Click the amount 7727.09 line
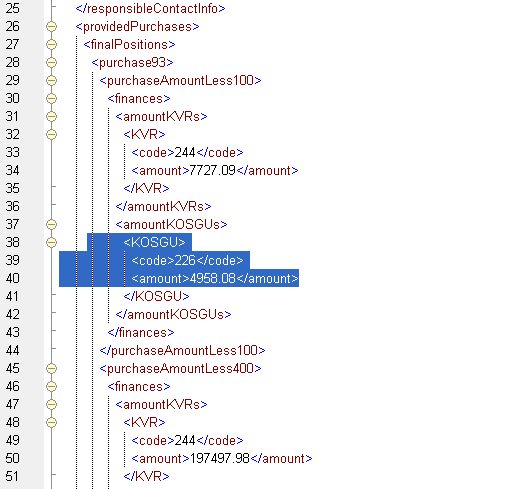The width and height of the screenshot is (514, 489). click(x=215, y=171)
